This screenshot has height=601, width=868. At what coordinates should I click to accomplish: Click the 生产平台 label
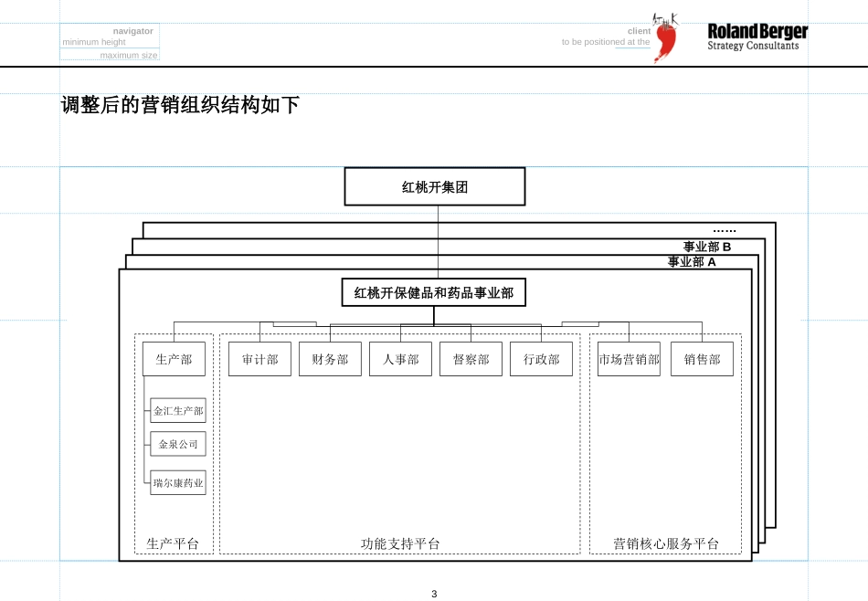coord(172,543)
